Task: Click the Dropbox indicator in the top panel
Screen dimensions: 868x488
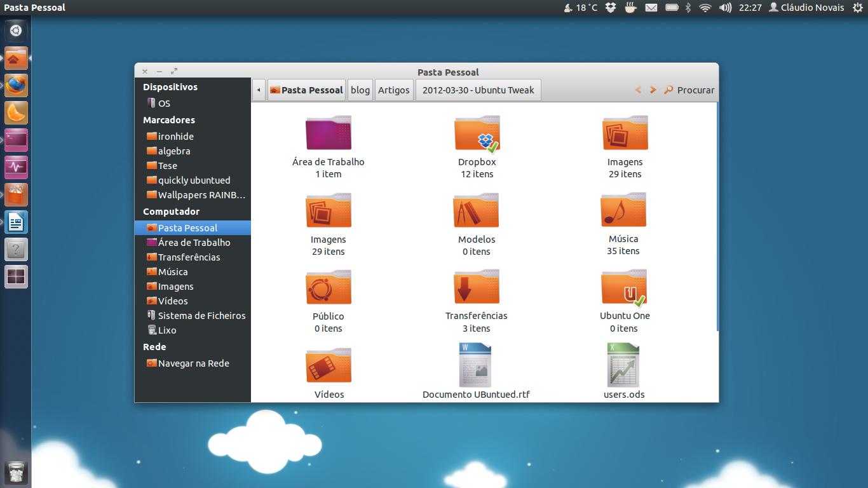Action: point(610,8)
